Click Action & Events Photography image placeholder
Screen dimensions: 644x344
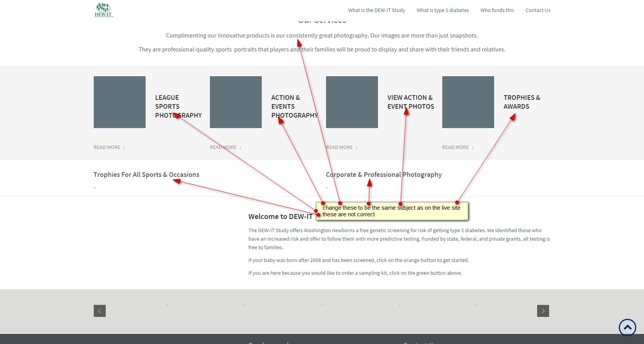click(x=235, y=102)
